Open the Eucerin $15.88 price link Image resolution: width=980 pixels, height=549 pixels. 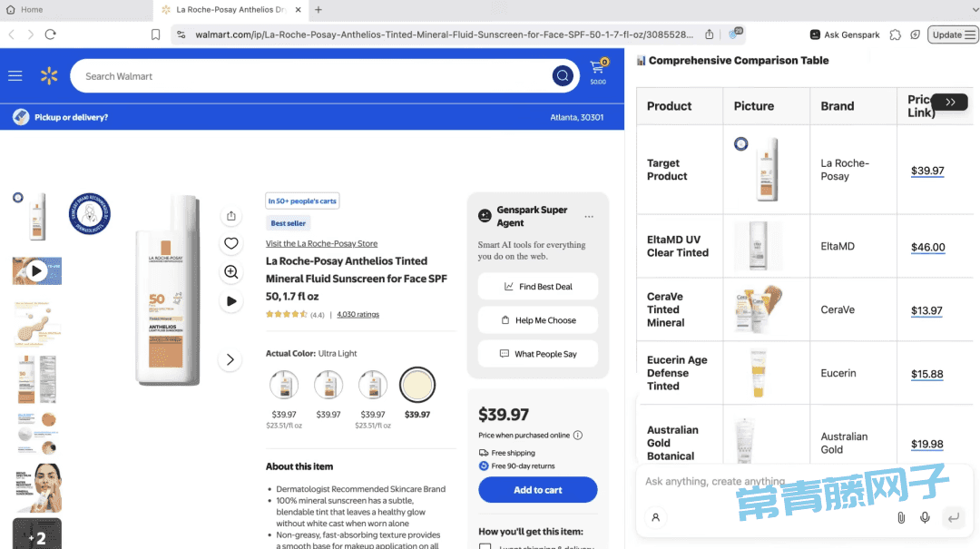pyautogui.click(x=926, y=374)
